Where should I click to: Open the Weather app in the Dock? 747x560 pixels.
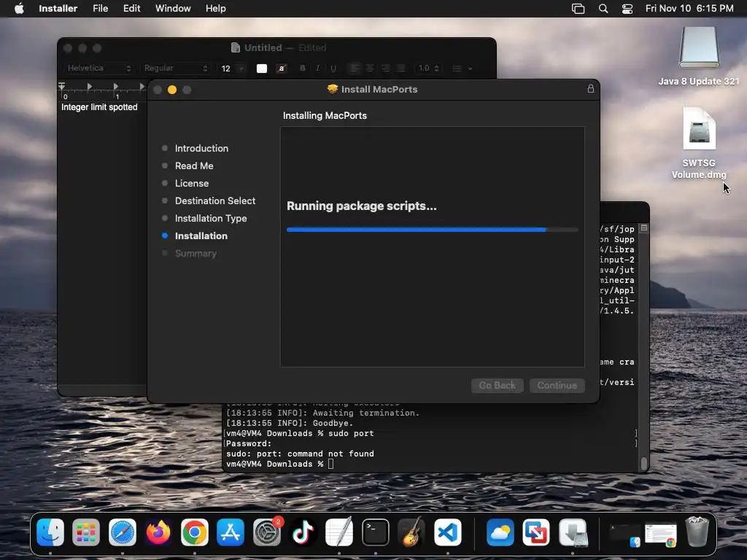coord(500,532)
